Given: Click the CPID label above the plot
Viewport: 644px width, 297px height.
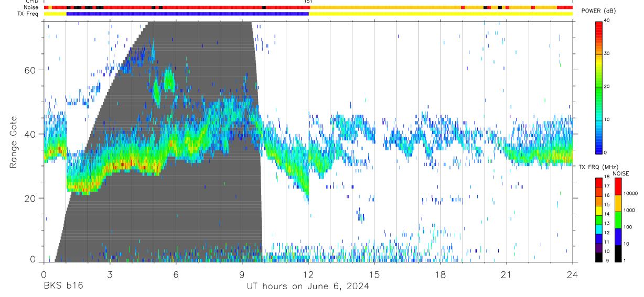Looking at the screenshot, I should [x=32, y=2].
